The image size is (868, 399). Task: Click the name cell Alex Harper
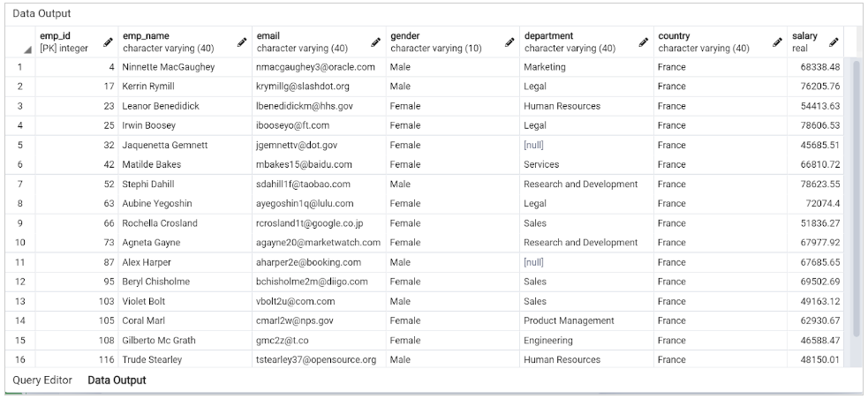(x=185, y=262)
